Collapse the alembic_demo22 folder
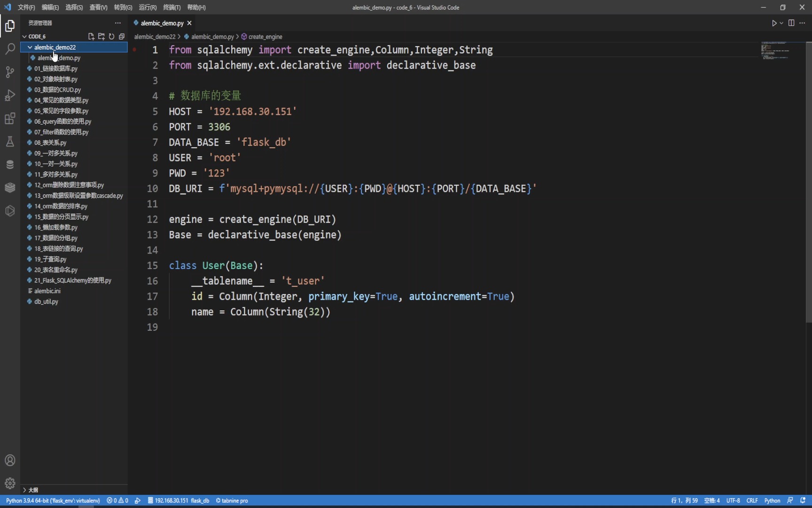Viewport: 812px width, 508px height. coord(30,47)
